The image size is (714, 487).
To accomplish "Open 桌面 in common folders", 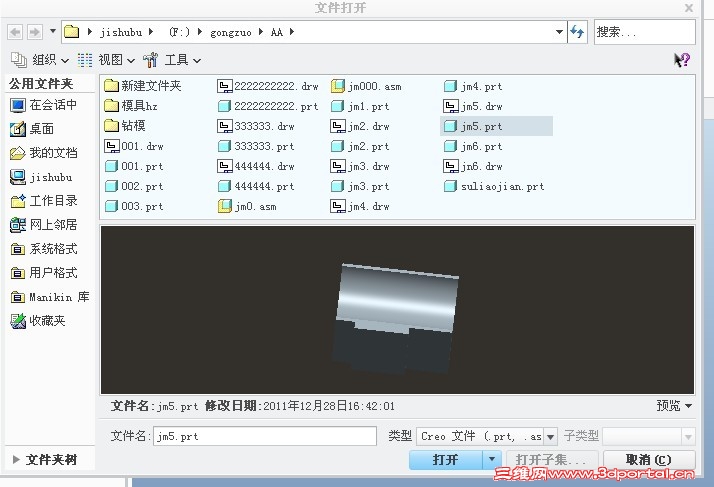I will pos(32,129).
